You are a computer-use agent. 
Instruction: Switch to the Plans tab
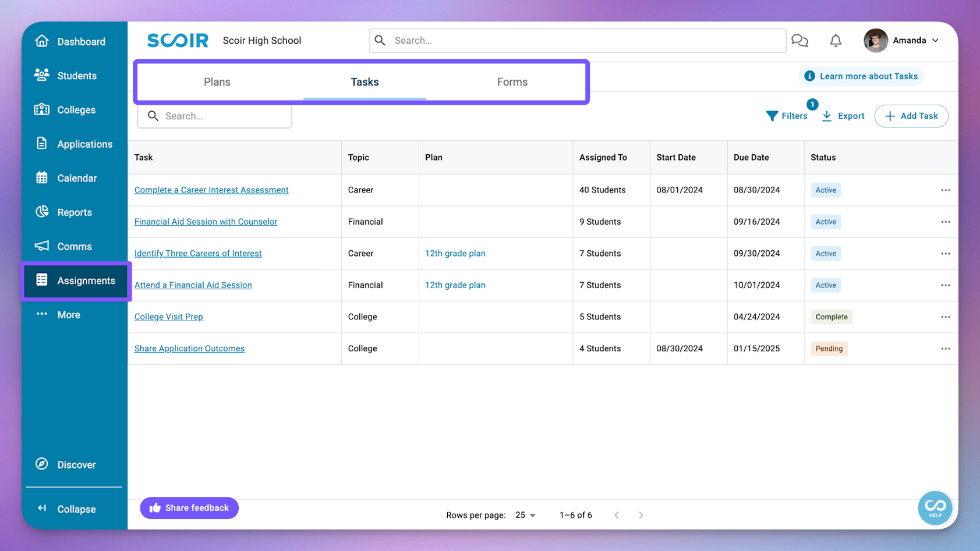217,82
